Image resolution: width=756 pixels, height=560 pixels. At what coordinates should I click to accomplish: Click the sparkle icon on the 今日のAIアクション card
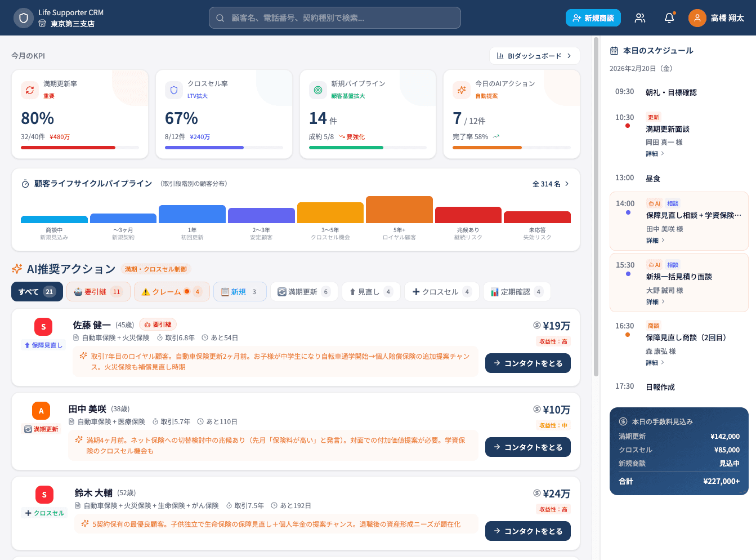pos(462,90)
